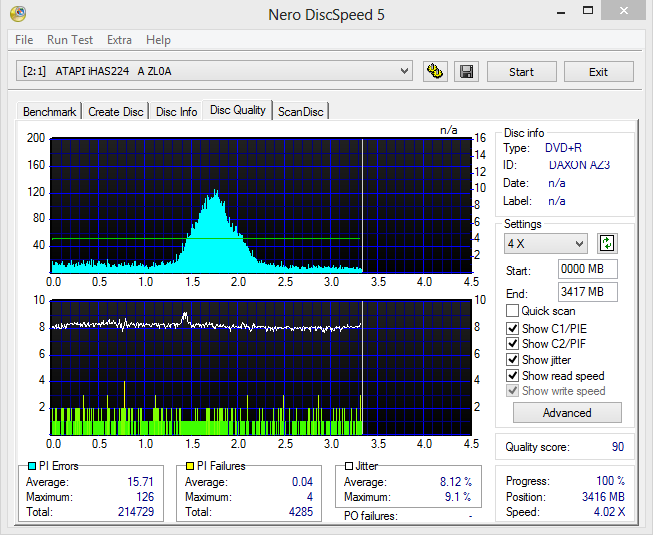Disable Show read speed checkbox

(x=512, y=376)
